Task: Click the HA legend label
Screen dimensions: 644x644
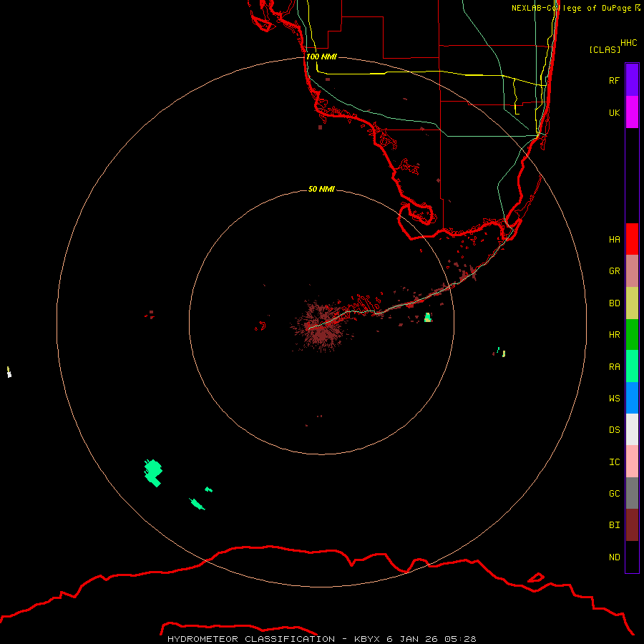Action: [x=614, y=240]
